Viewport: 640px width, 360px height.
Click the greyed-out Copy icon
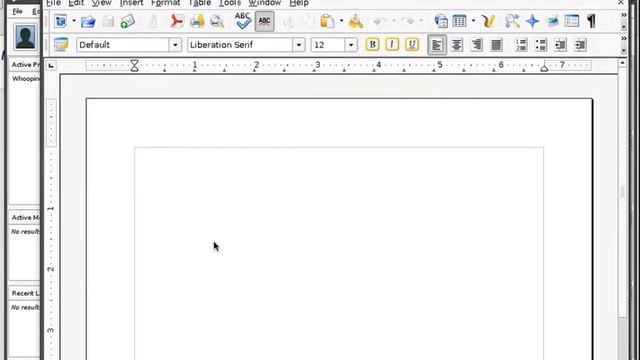307,21
